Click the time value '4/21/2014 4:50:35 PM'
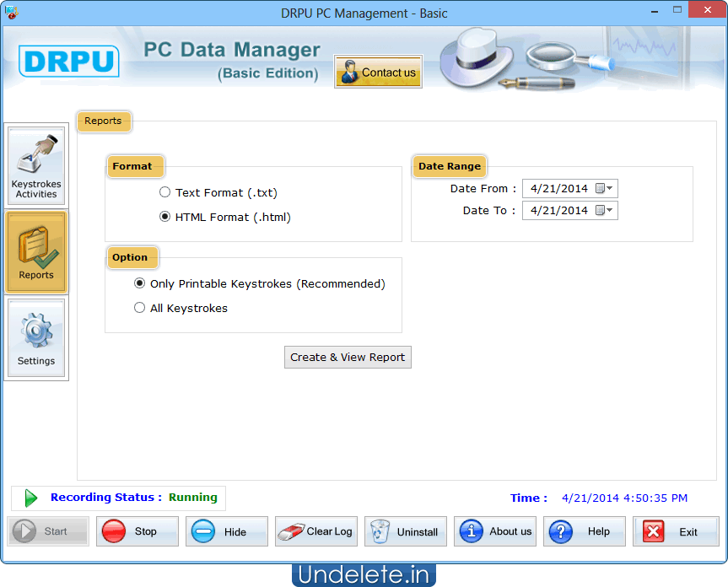 (x=624, y=498)
